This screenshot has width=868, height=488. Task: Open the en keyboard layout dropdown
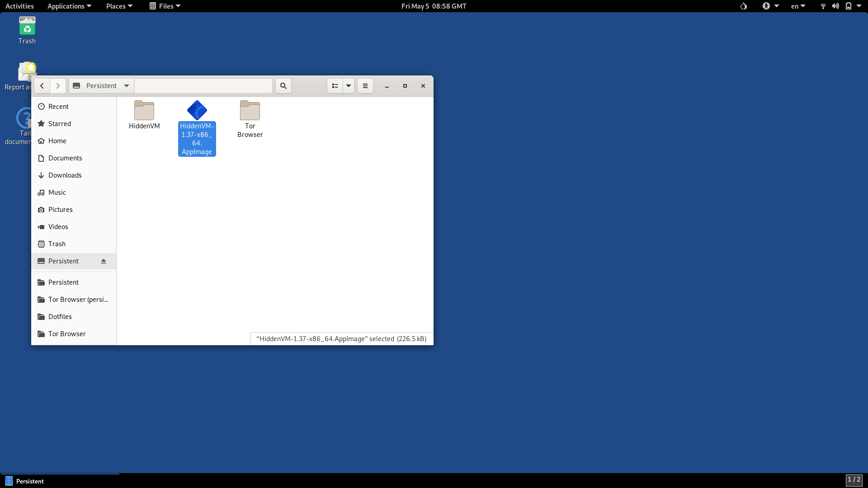tap(798, 6)
